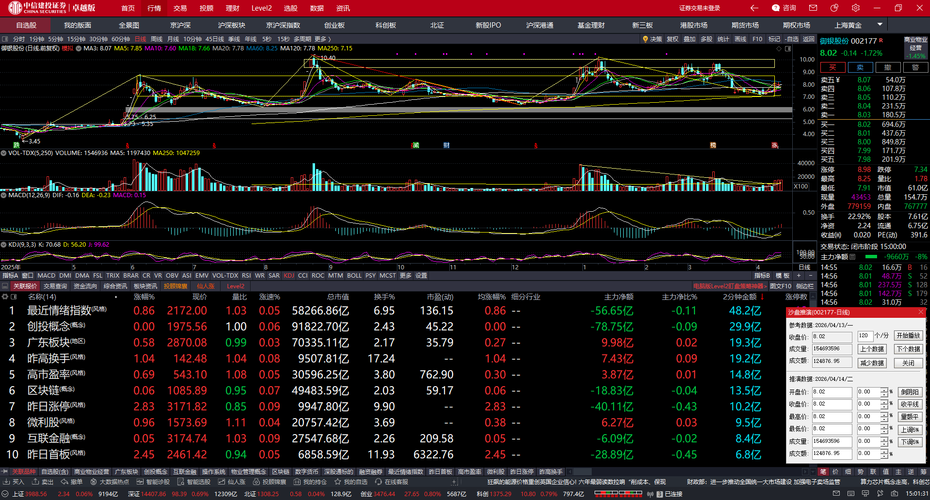Click 开始播放 in sandbox dialog
The width and height of the screenshot is (930, 500).
[909, 336]
